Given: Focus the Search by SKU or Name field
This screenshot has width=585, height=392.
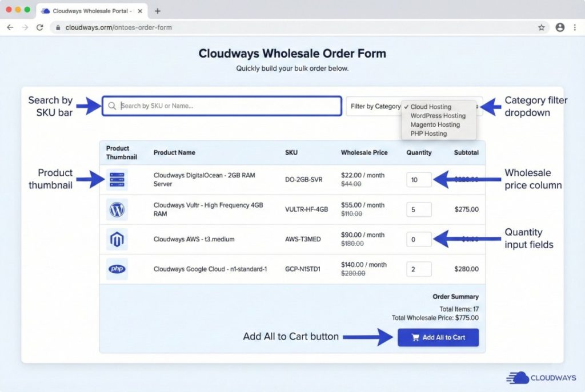Looking at the screenshot, I should (x=222, y=106).
